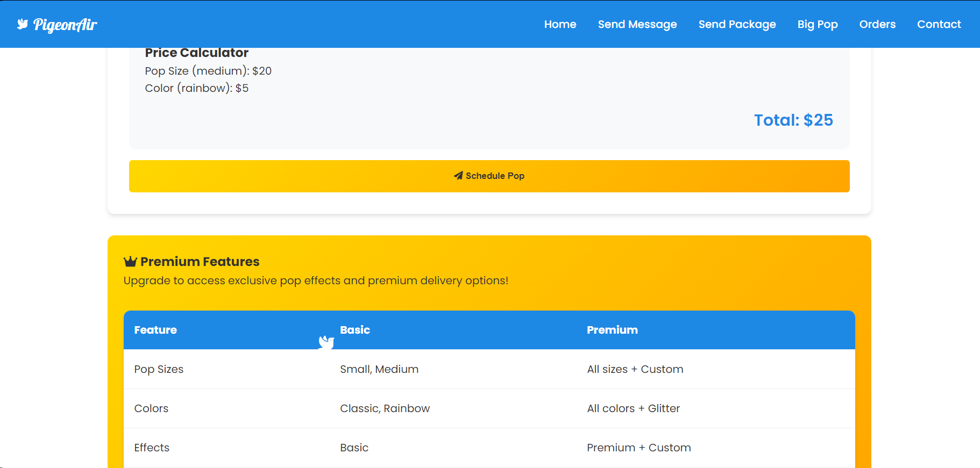Click the 'Effects' row label

(152, 448)
